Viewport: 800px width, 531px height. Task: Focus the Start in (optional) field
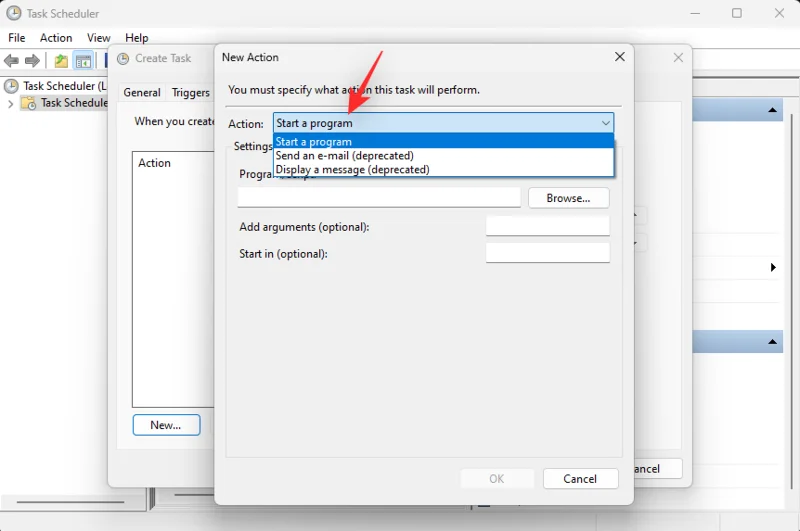pos(547,253)
